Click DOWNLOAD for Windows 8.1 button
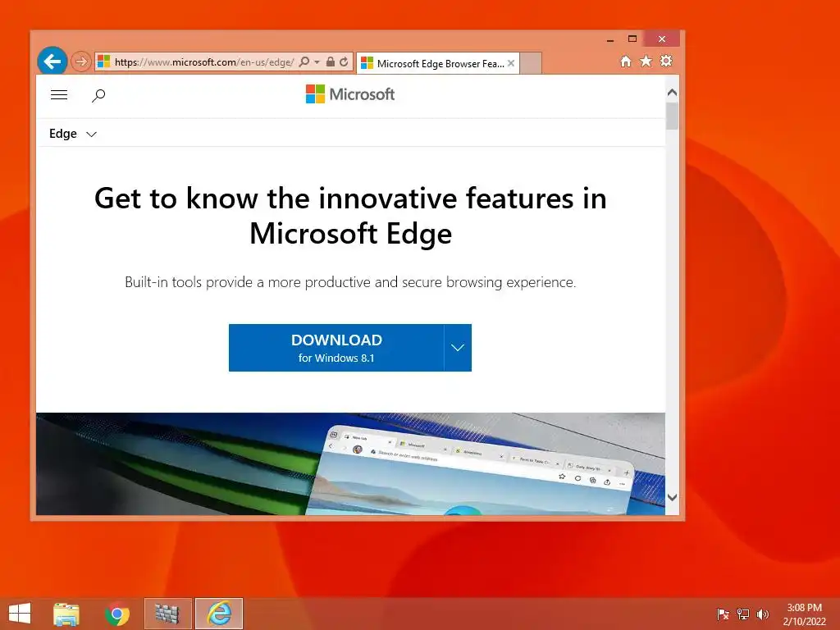Viewport: 840px width, 630px height. point(336,348)
